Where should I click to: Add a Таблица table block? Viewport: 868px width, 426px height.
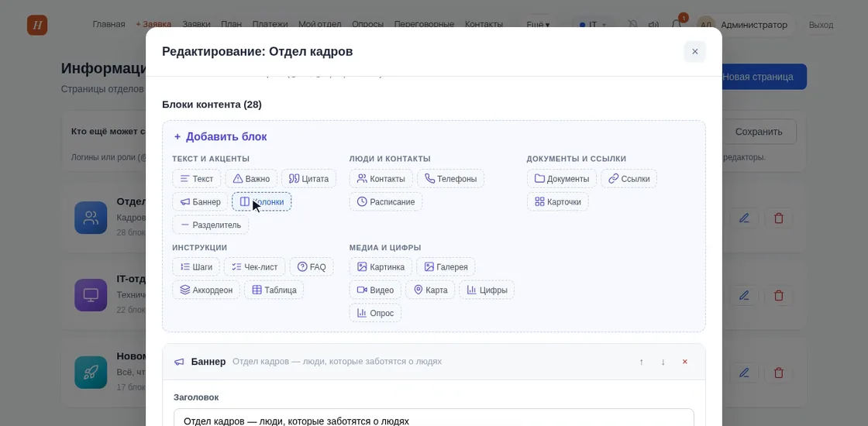point(274,290)
